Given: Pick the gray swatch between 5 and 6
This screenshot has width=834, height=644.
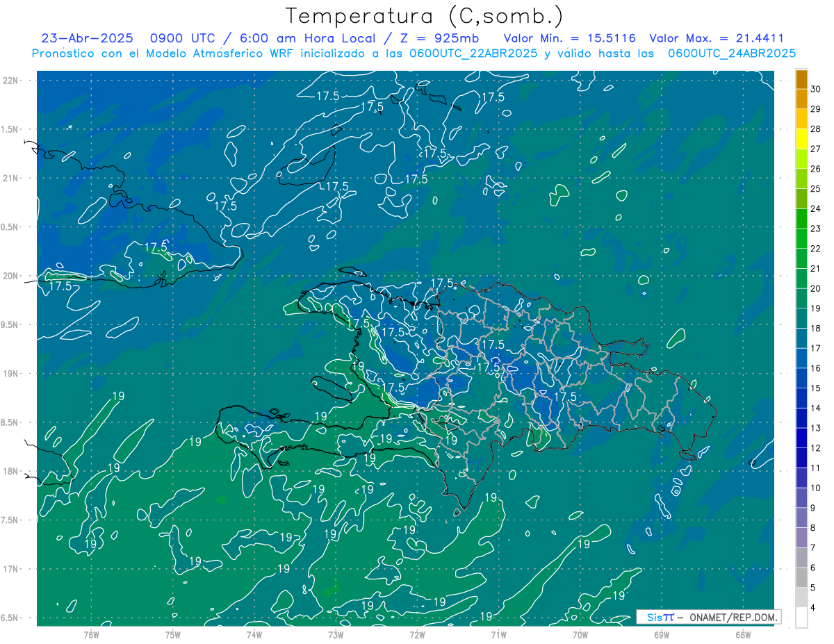Looking at the screenshot, I should (801, 577).
